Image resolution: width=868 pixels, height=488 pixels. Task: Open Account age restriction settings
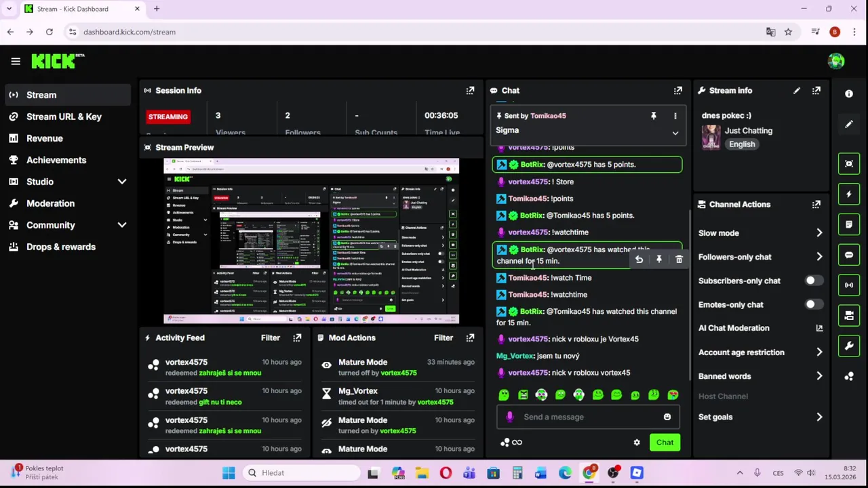coord(761,352)
